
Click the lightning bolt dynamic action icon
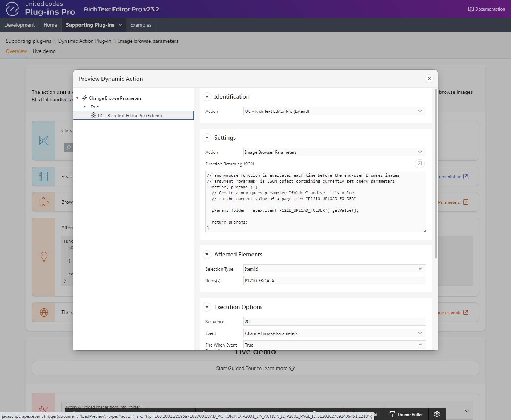tap(85, 98)
